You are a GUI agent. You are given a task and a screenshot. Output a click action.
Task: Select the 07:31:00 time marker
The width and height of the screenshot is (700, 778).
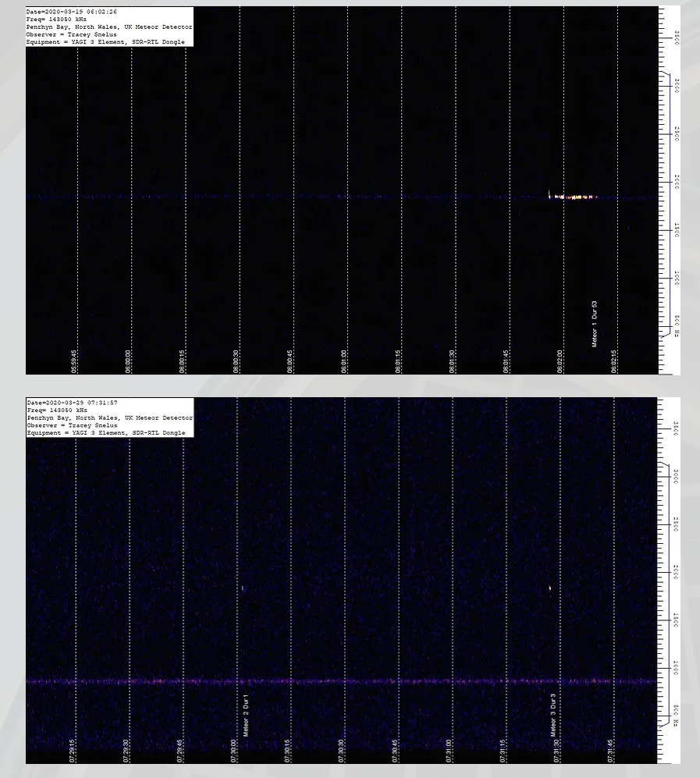click(x=449, y=751)
